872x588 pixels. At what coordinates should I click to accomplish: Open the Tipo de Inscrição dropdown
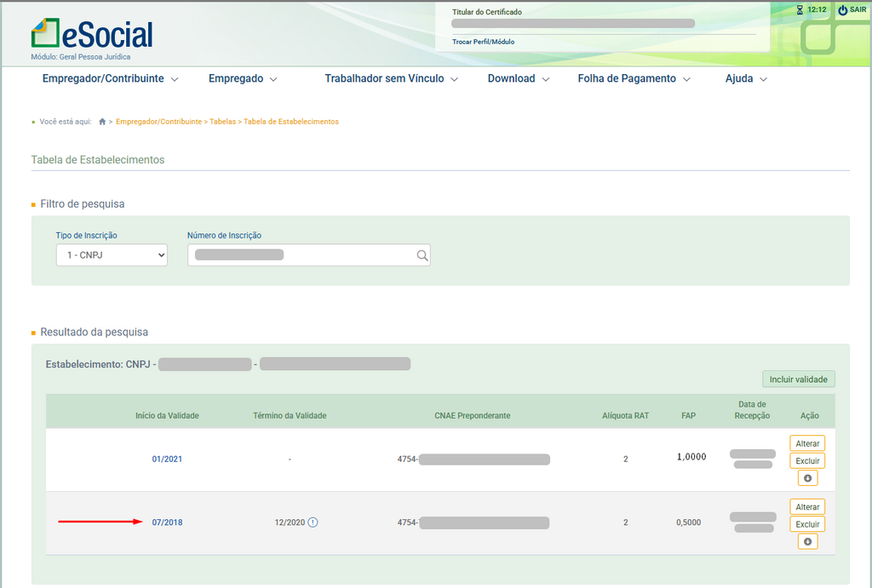(112, 255)
